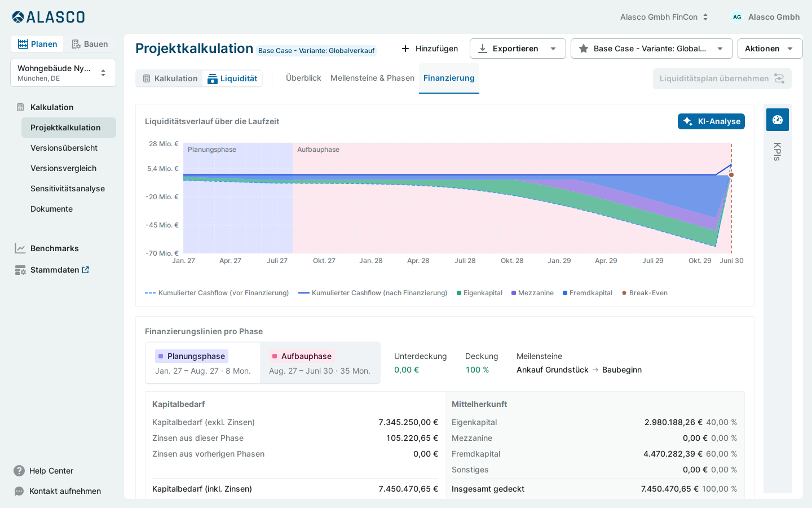Switch to Meilensteine & Phasen tab
812x508 pixels.
[372, 78]
